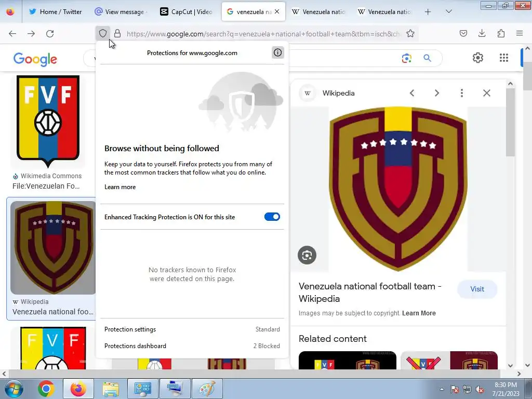Click the back navigation arrow
The height and width of the screenshot is (399, 532).
click(12, 34)
